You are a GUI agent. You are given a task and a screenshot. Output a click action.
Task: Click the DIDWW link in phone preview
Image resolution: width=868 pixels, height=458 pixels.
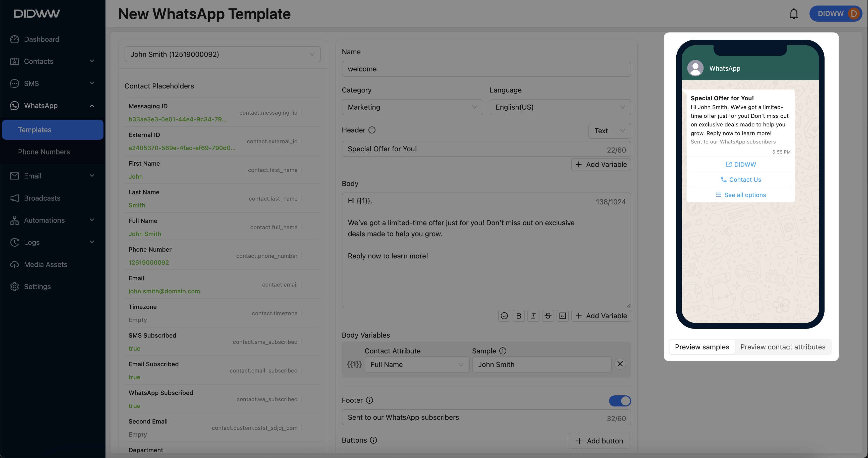[x=741, y=165]
